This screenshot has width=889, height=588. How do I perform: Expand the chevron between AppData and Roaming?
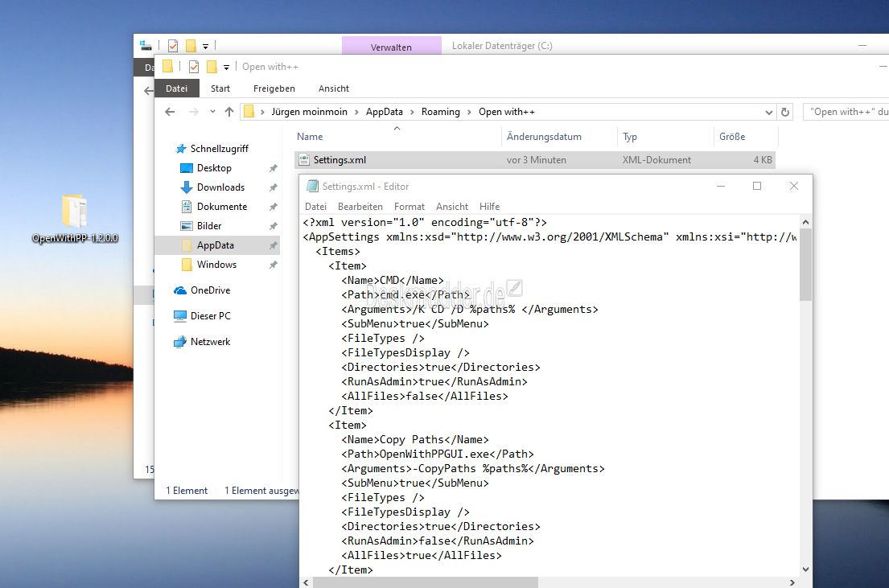pos(412,113)
